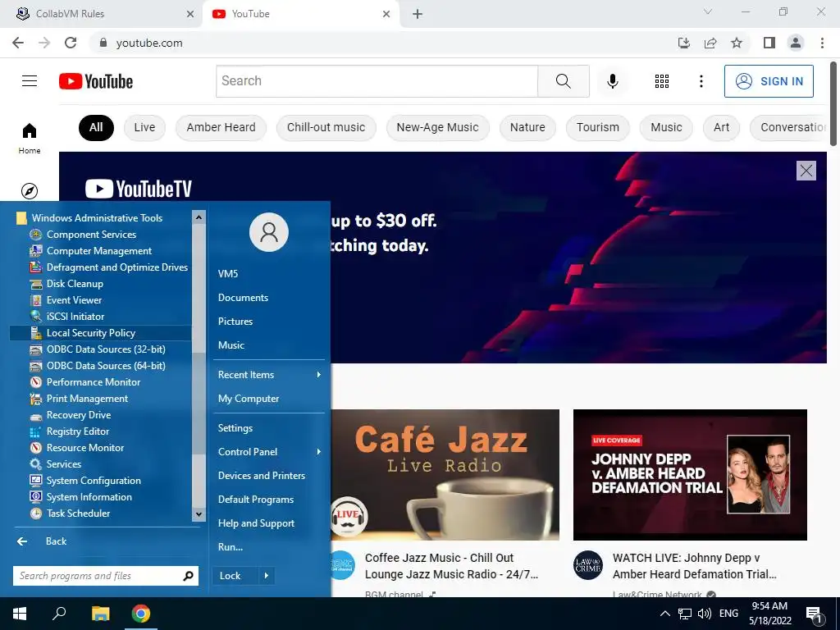Expand the Control Panel submenu arrow
This screenshot has width=840, height=630.
click(318, 452)
